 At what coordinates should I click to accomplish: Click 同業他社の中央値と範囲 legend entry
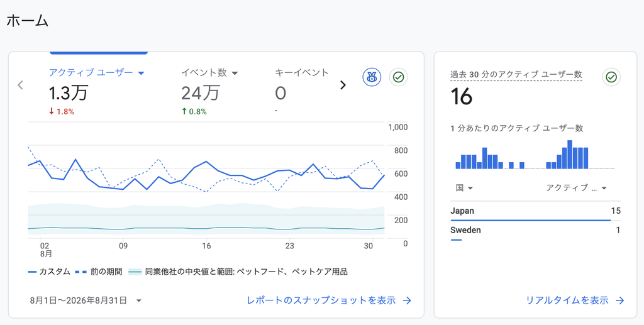click(238, 272)
